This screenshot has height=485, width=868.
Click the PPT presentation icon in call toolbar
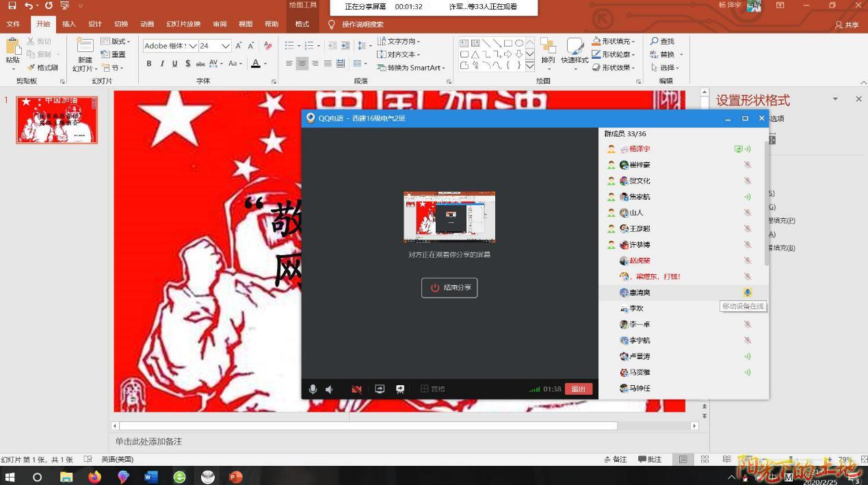(400, 389)
